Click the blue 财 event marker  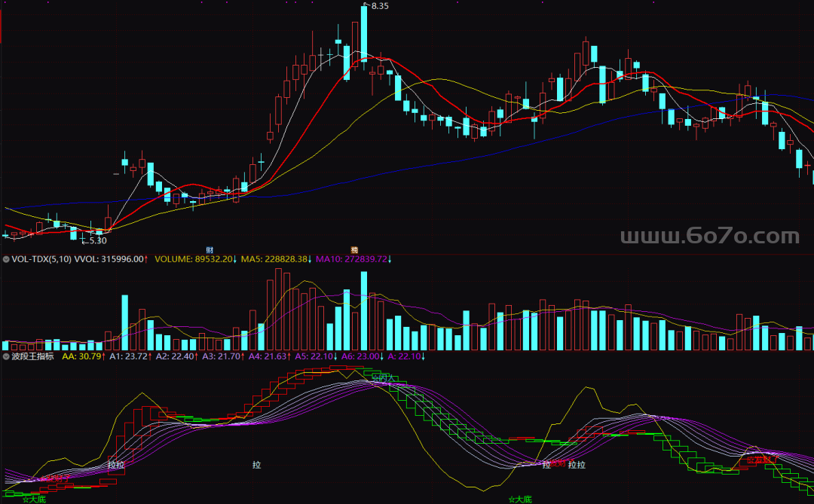tap(210, 249)
